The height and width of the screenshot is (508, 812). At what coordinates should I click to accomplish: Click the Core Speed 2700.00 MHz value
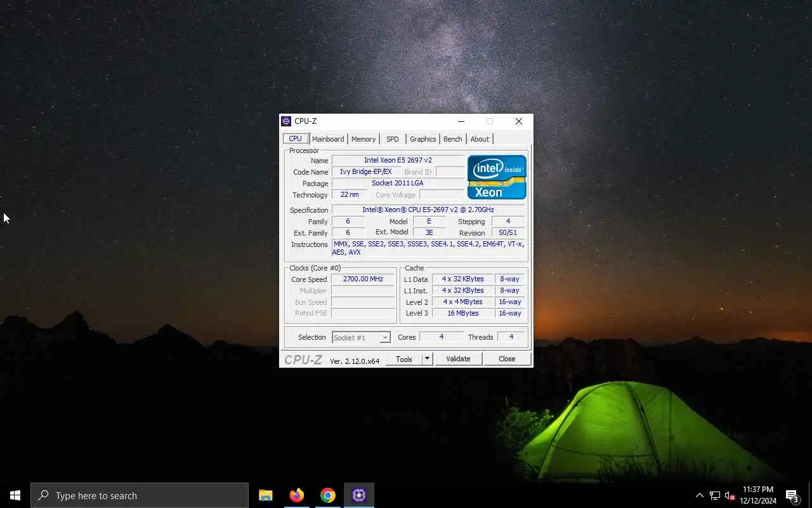(363, 279)
